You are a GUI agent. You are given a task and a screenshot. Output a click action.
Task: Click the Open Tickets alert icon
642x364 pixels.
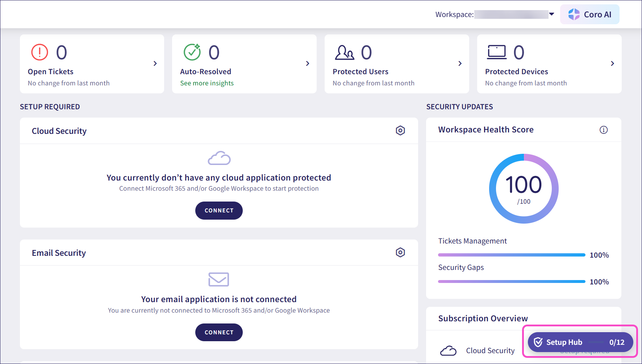coord(39,52)
